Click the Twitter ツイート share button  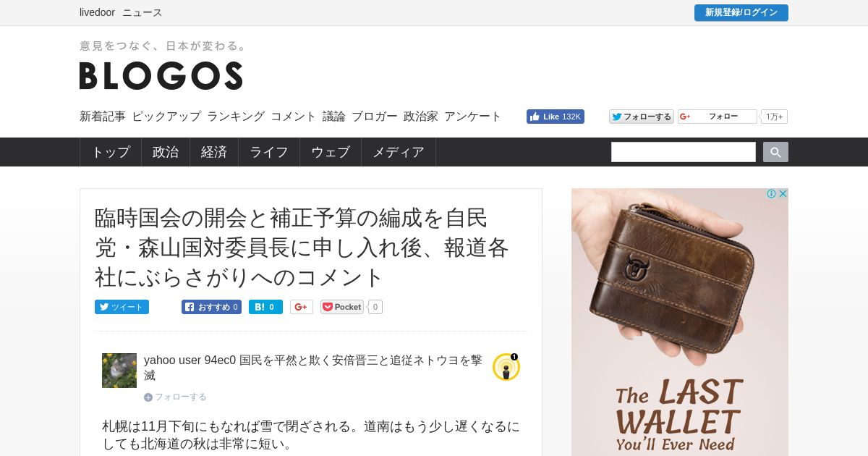coord(122,307)
